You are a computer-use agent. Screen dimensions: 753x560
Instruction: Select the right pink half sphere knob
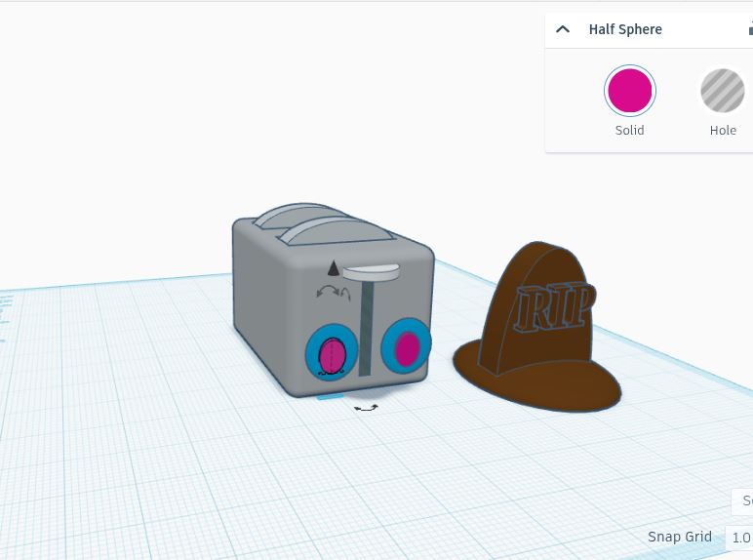[x=407, y=348]
